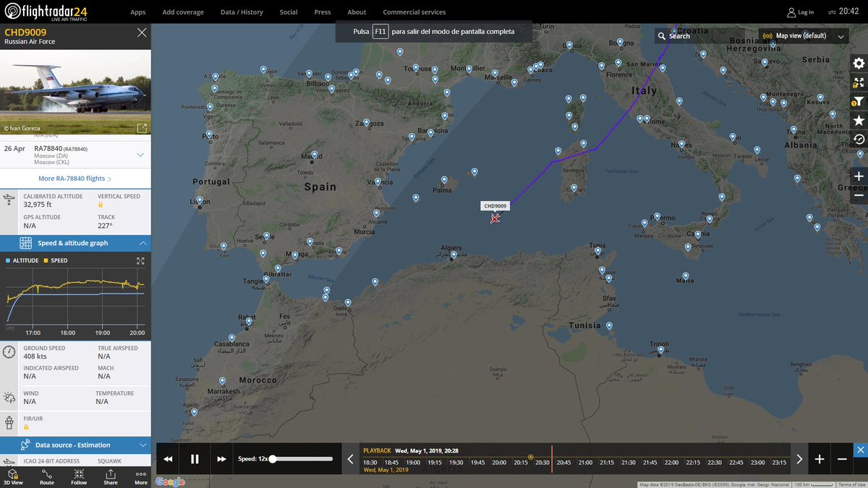Open Commercial services menu

click(414, 12)
